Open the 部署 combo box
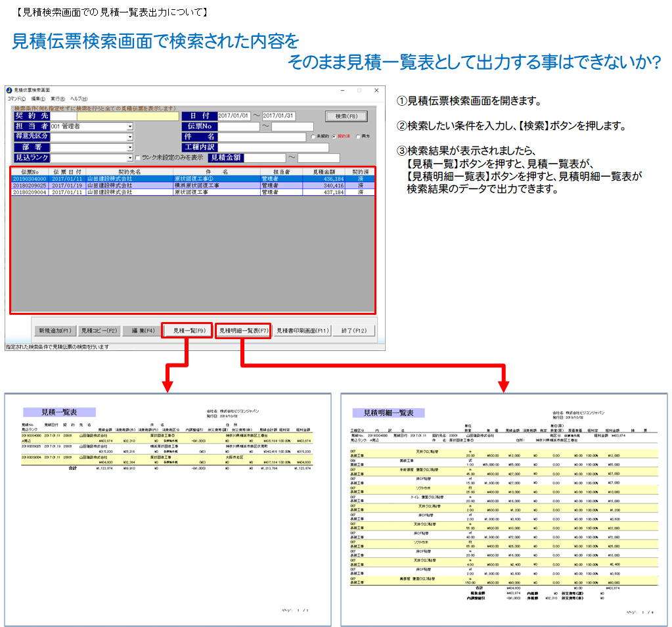 point(130,147)
